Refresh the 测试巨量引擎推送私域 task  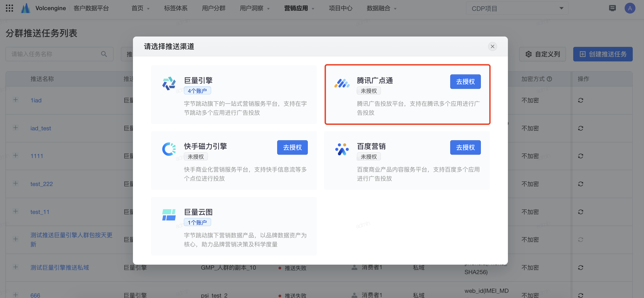click(580, 268)
